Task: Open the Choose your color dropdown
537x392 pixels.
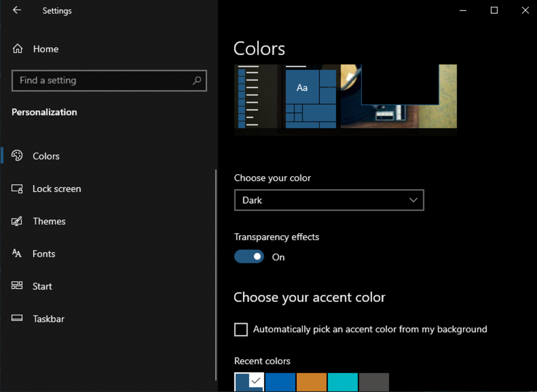Action: [329, 200]
